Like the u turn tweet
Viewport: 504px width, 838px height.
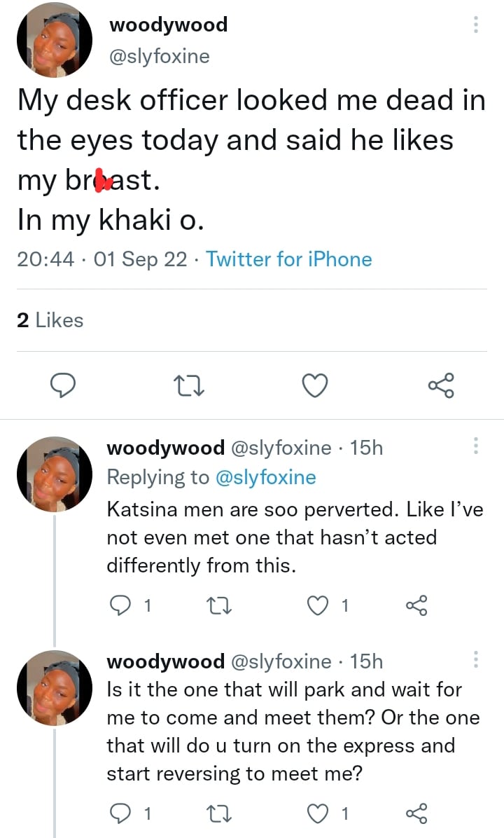(x=318, y=813)
